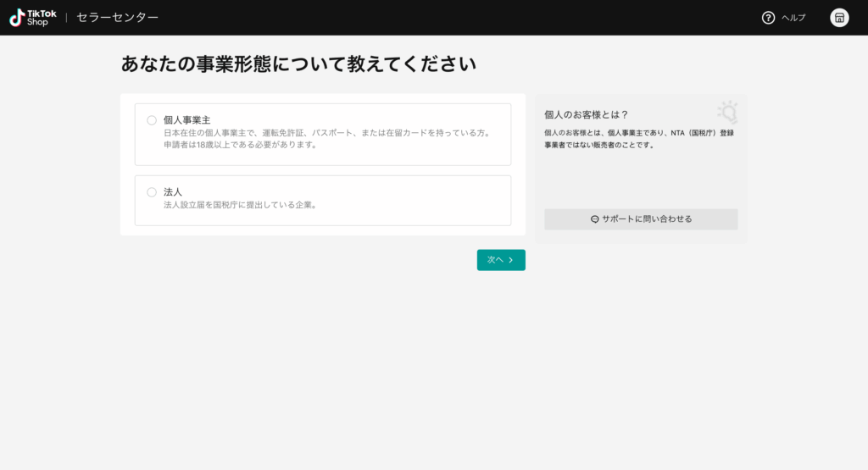The height and width of the screenshot is (470, 868).
Task: Click the page heading あなたの事業形態について教えてください
Action: point(298,64)
